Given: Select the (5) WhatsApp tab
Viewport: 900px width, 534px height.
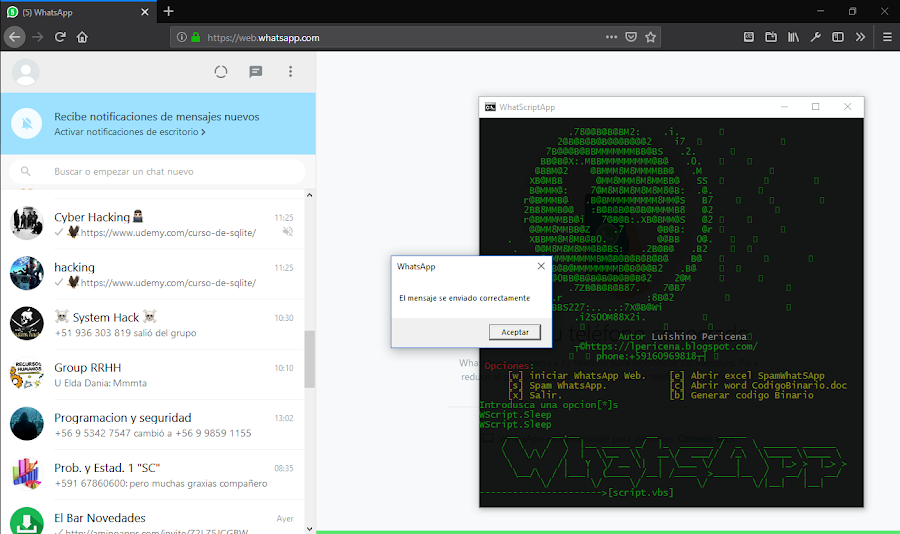Looking at the screenshot, I should coord(79,12).
